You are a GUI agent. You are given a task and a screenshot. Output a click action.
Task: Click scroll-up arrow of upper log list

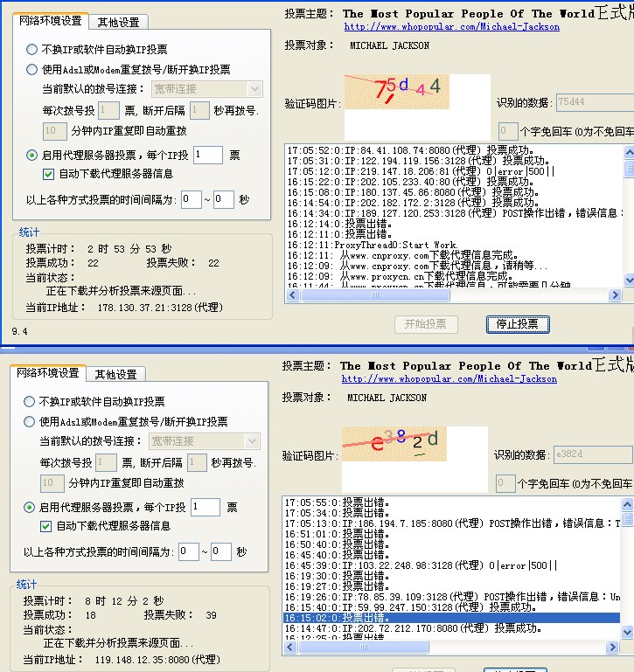pyautogui.click(x=629, y=150)
